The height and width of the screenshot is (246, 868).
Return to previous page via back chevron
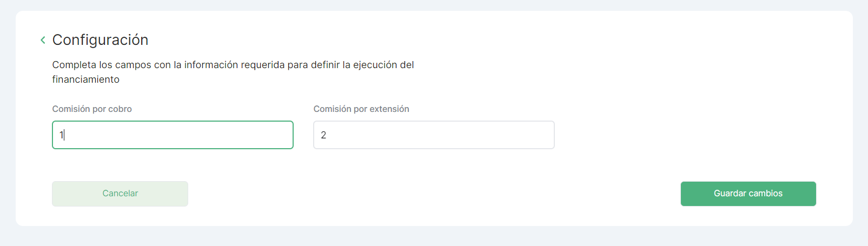[43, 40]
